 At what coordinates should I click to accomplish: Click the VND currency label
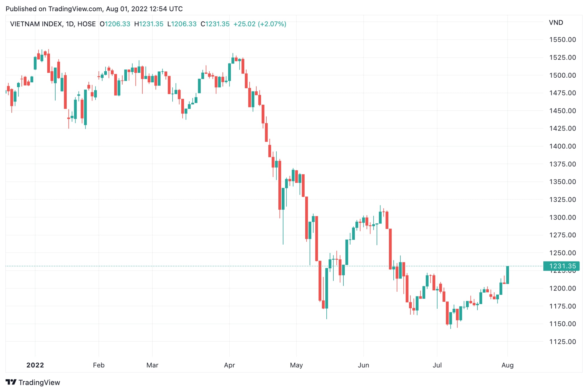[556, 23]
